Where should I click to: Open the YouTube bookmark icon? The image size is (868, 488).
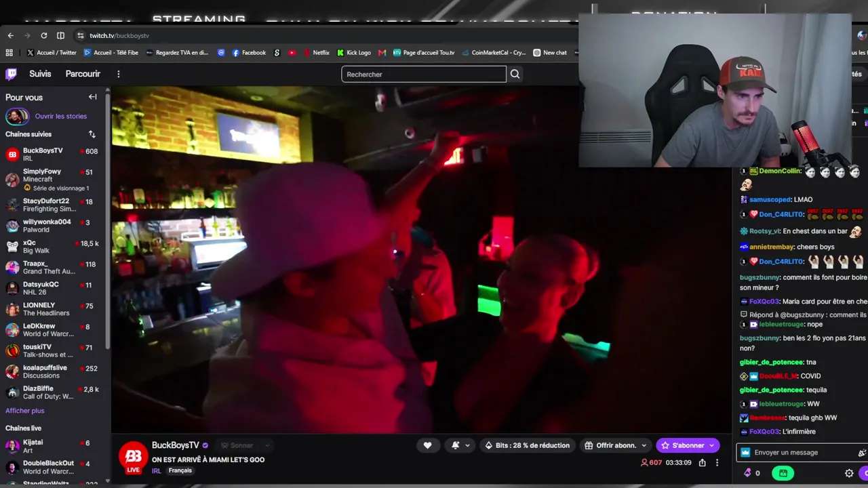tap(292, 52)
